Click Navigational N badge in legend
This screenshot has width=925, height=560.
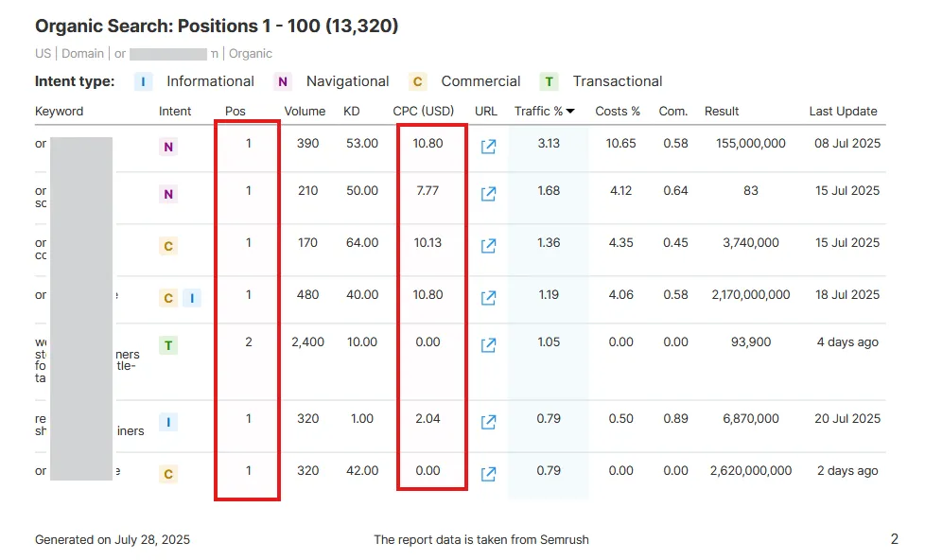click(283, 81)
